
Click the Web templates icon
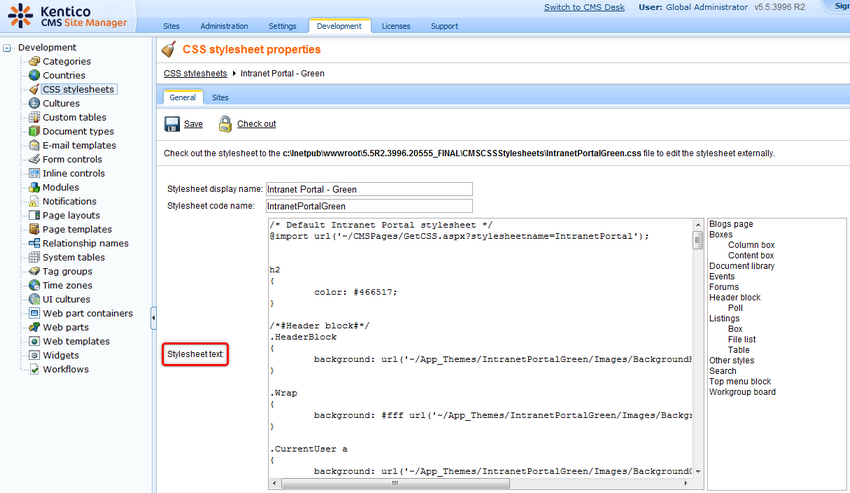[x=34, y=341]
